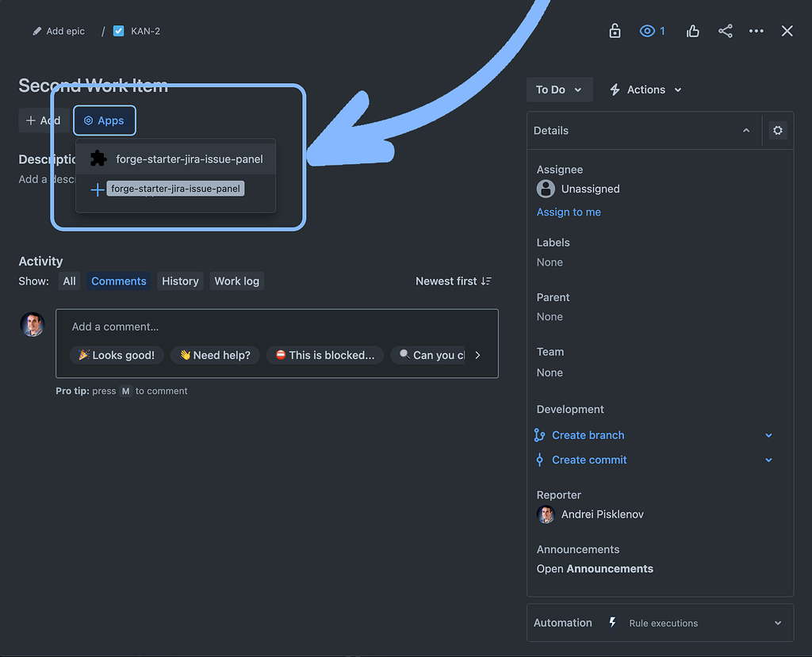Screen dimensions: 812x657
Task: Toggle watching with the eye icon
Action: click(646, 31)
